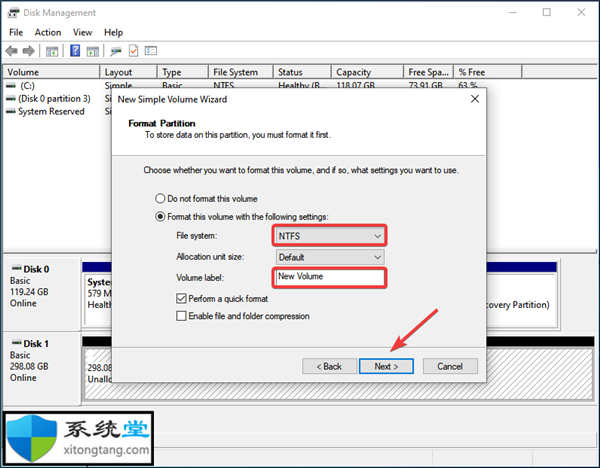Select Do not format this volume
This screenshot has height=468, width=600.
coord(160,199)
